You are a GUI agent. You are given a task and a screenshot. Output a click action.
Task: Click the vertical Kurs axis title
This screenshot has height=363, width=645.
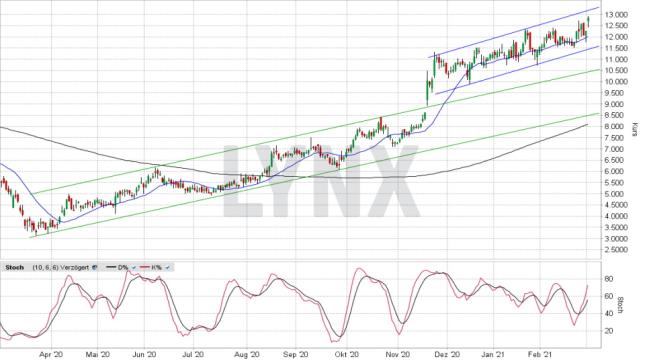[635, 130]
